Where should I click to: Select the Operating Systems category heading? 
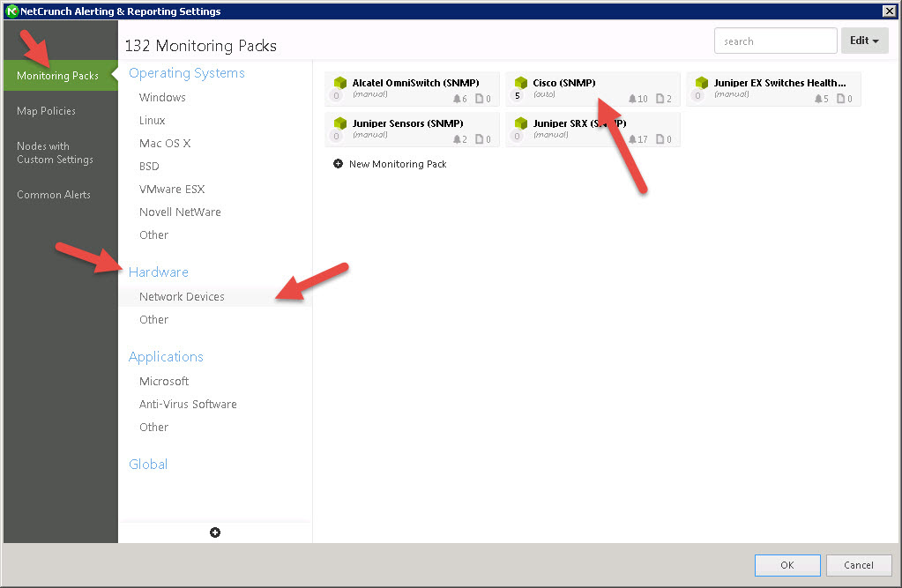point(186,73)
